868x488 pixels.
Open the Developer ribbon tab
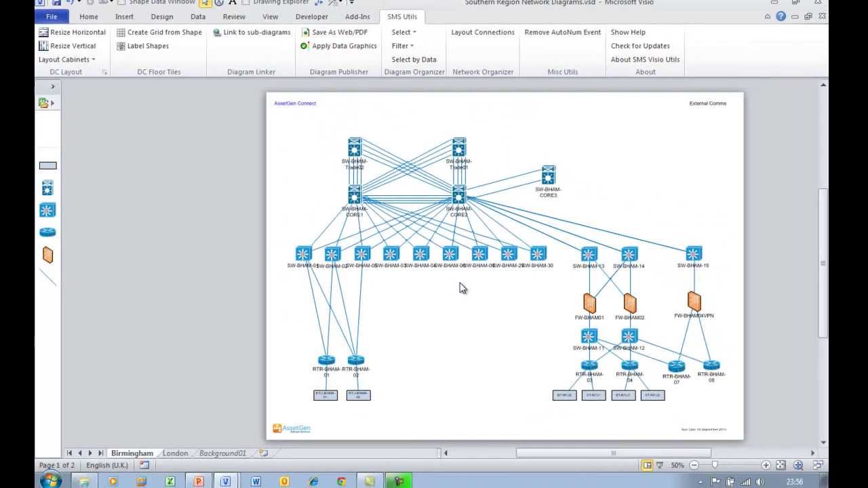click(x=311, y=16)
